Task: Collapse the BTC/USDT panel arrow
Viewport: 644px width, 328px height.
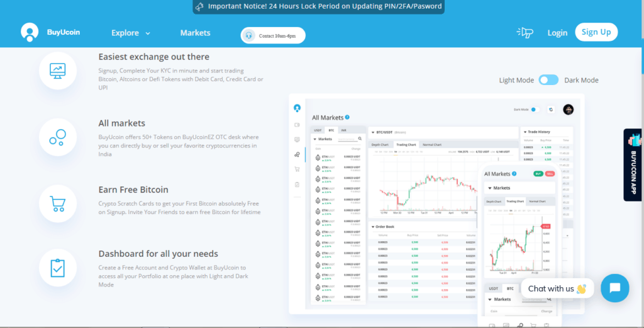Action: (x=373, y=132)
